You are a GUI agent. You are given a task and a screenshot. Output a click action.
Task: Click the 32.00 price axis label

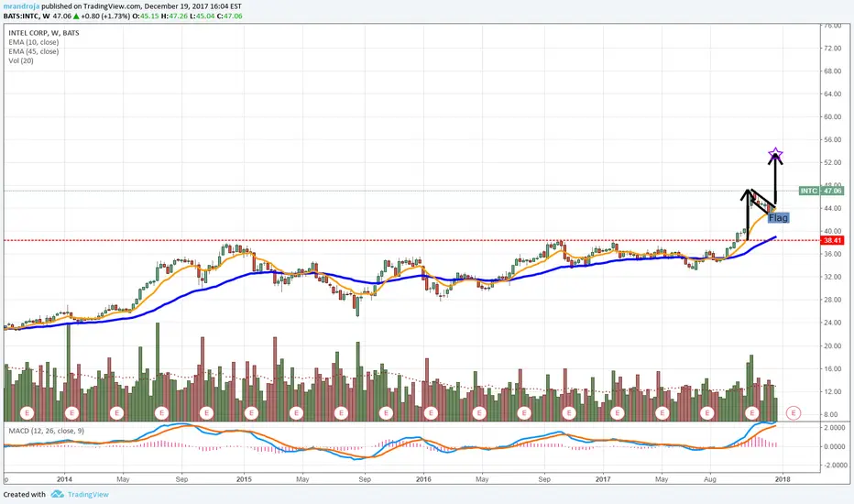coord(832,277)
